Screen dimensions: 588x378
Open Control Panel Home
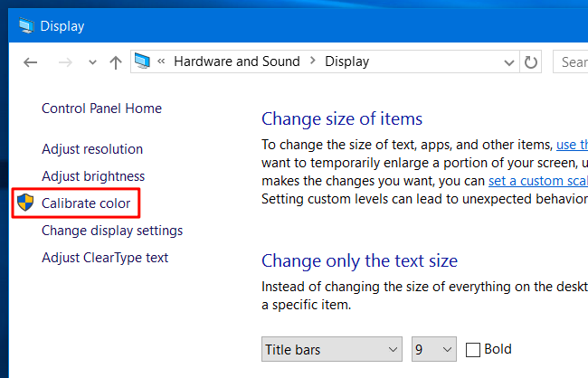101,109
